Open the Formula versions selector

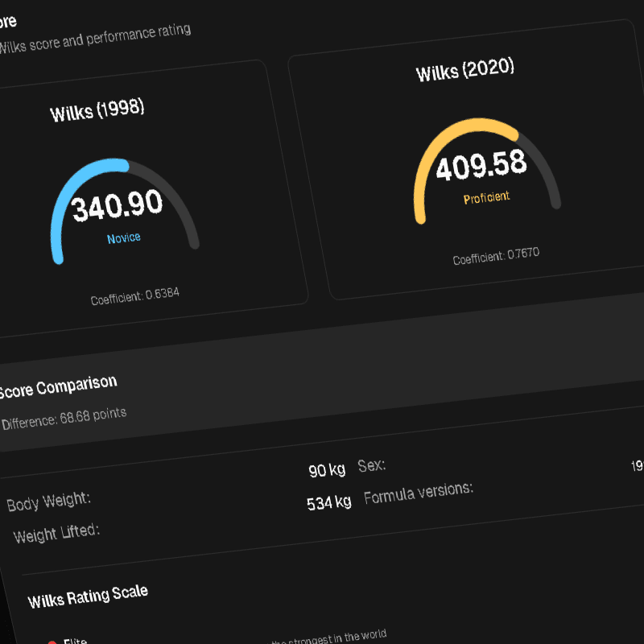click(420, 489)
